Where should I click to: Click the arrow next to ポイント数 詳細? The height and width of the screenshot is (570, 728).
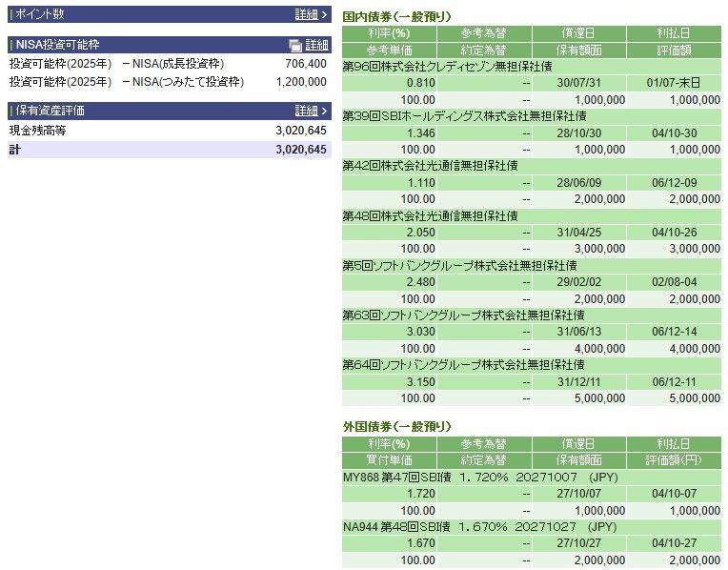click(x=324, y=14)
